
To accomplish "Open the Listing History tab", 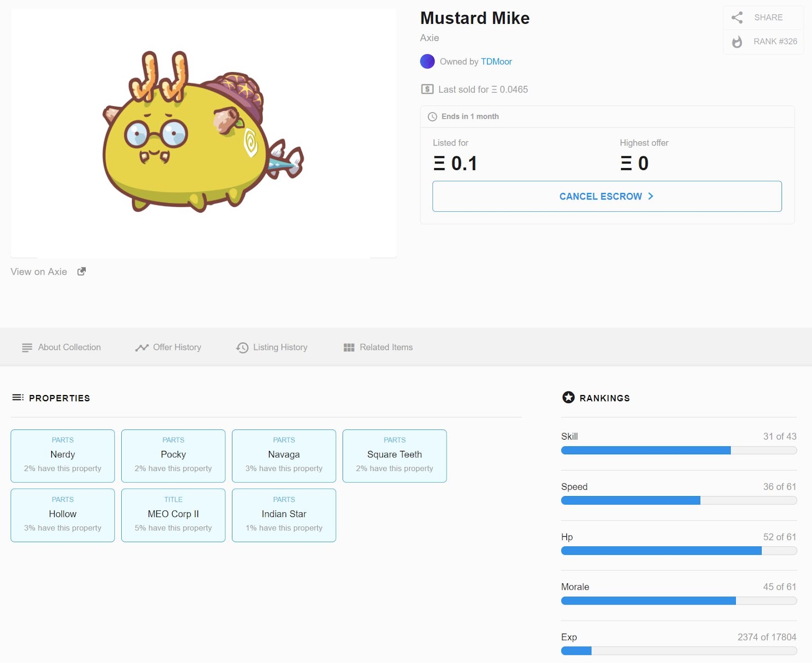I will click(x=272, y=347).
